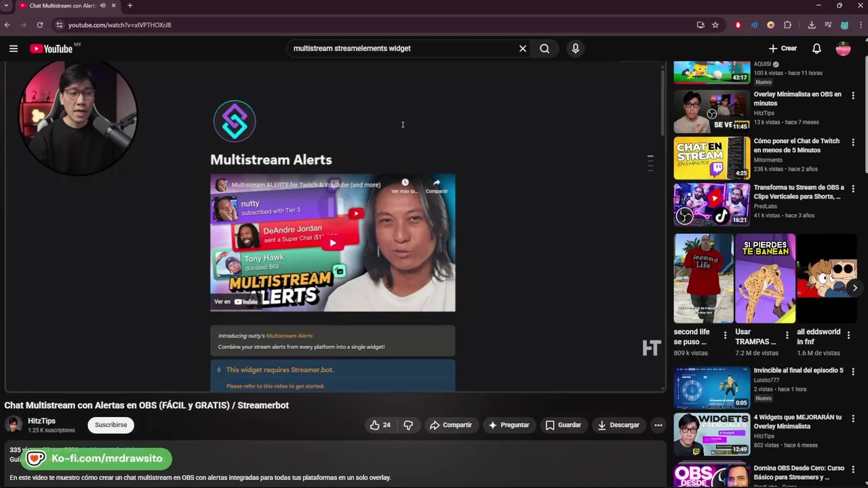The width and height of the screenshot is (868, 488).
Task: Open the Chrome profile cat avatar
Action: click(844, 25)
